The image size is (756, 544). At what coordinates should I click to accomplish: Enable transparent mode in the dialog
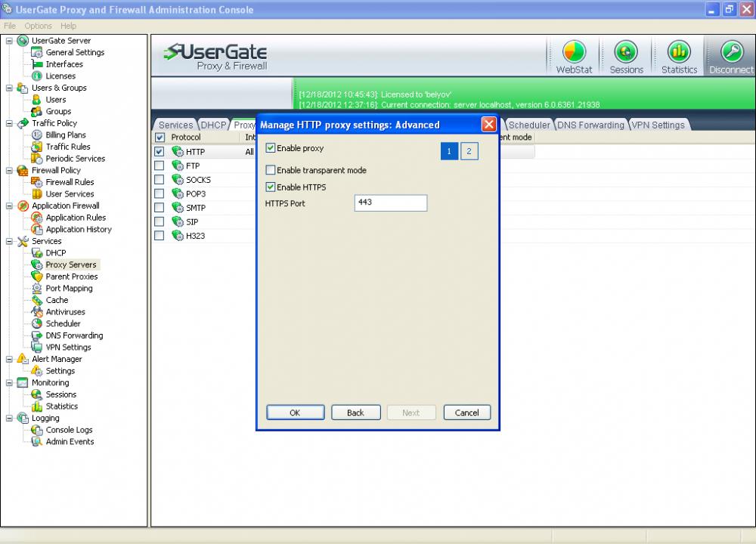[270, 170]
